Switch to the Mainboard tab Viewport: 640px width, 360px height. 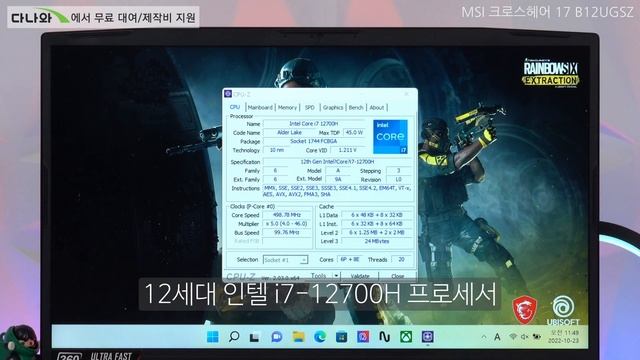[x=260, y=107]
